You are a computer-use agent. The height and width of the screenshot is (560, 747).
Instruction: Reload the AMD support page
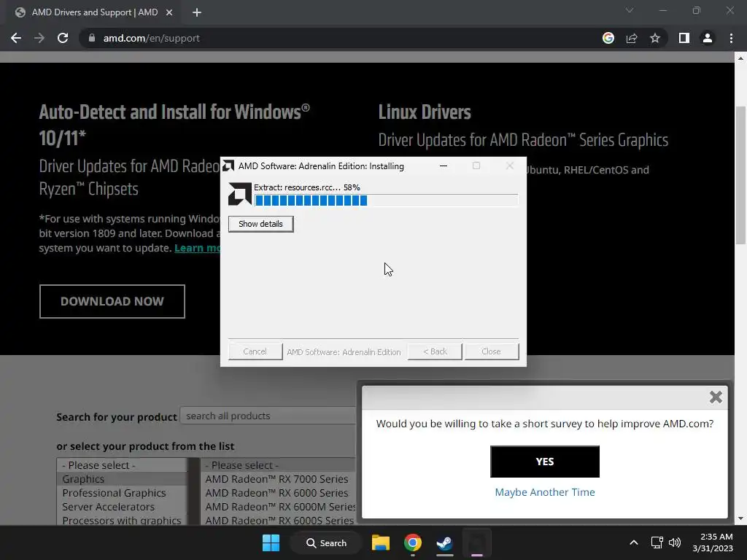63,38
